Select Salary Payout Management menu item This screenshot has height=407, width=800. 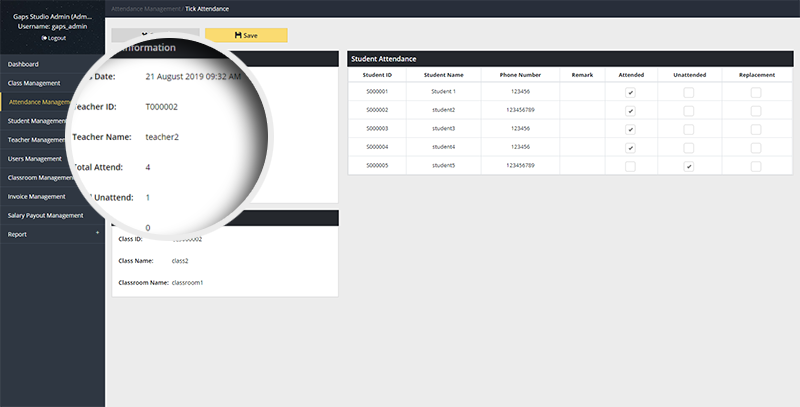(45, 215)
